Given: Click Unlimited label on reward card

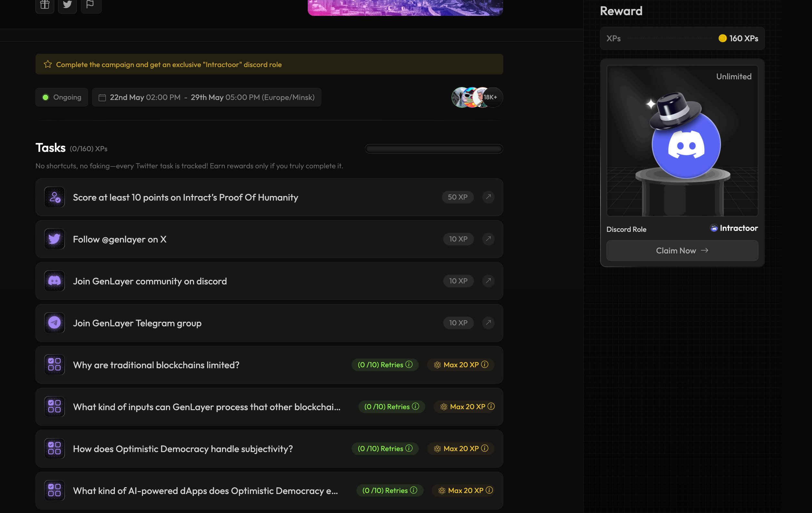Looking at the screenshot, I should (734, 76).
